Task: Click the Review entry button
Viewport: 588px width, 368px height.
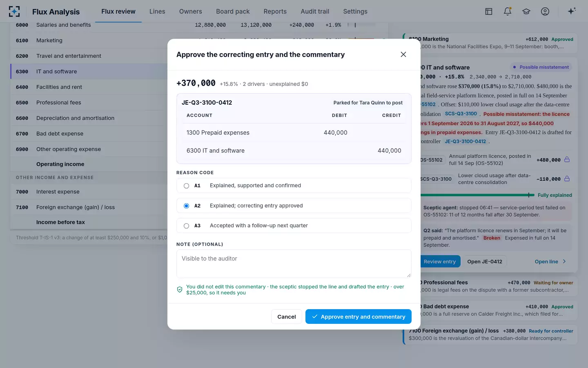Action: click(440, 262)
